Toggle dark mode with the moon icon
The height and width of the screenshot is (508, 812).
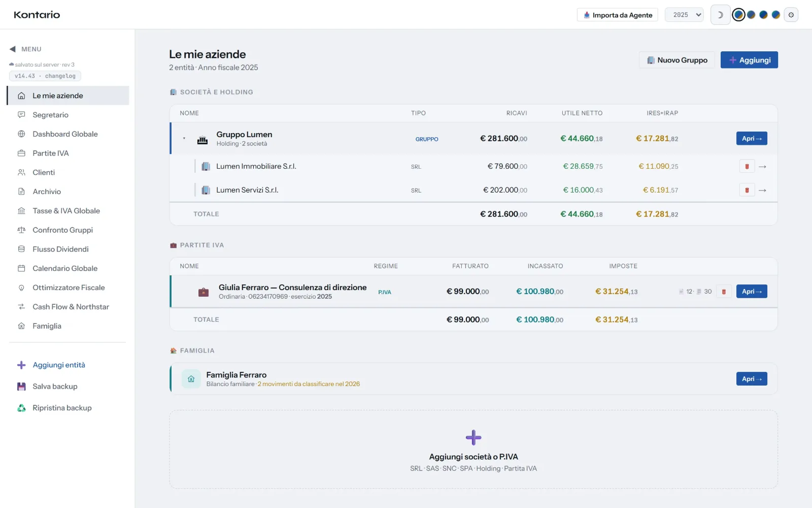coord(720,15)
